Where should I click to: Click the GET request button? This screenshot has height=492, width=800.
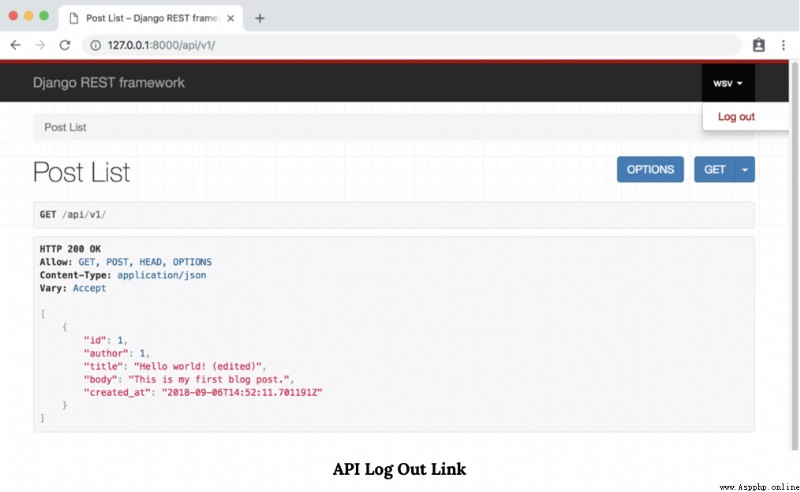tap(714, 169)
